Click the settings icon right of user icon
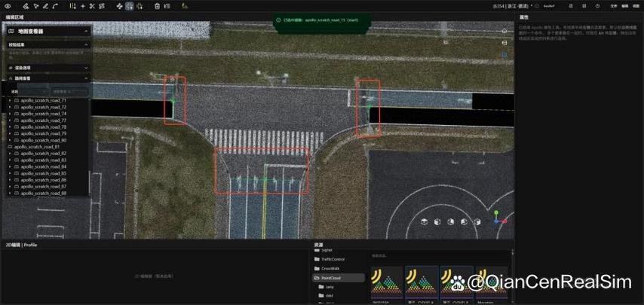Image resolution: width=644 pixels, height=305 pixels. (584, 6)
